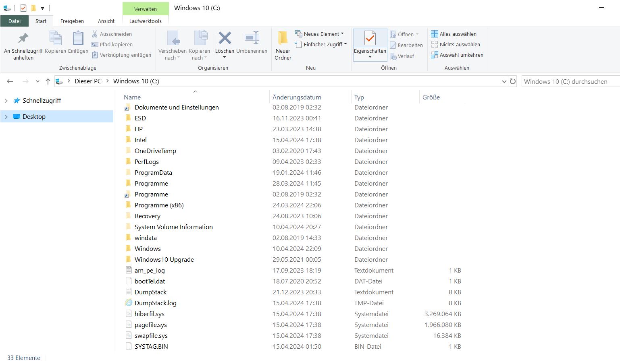Click the refresh button beside address bar
Image resolution: width=620 pixels, height=364 pixels.
(x=513, y=81)
